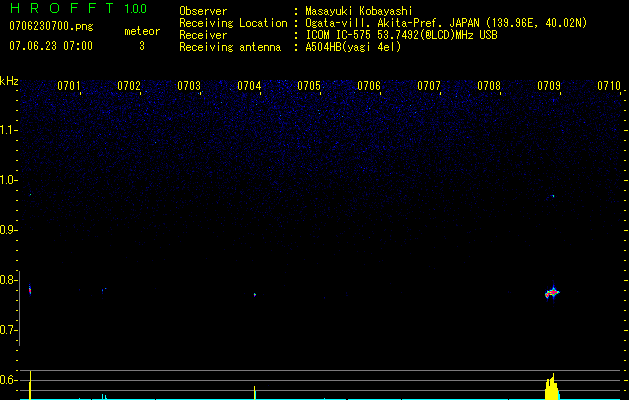Click the 0.9 kHz axis label
This screenshot has height=400, width=629.
coord(8,230)
